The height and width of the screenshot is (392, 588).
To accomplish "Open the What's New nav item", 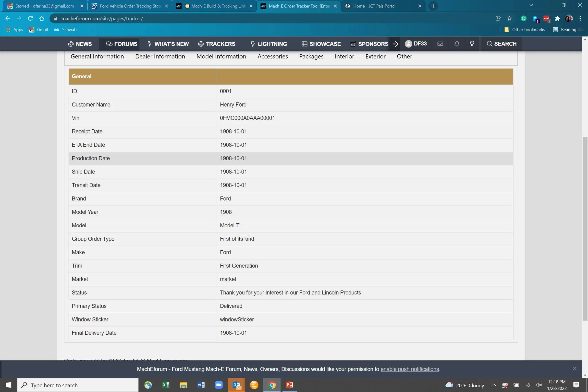I will click(x=168, y=44).
